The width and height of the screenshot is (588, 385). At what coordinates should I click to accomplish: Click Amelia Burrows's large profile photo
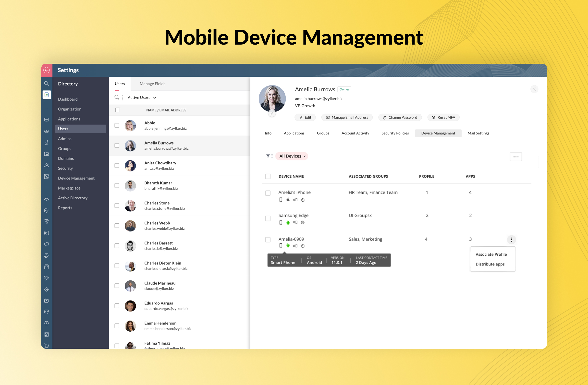(x=272, y=98)
